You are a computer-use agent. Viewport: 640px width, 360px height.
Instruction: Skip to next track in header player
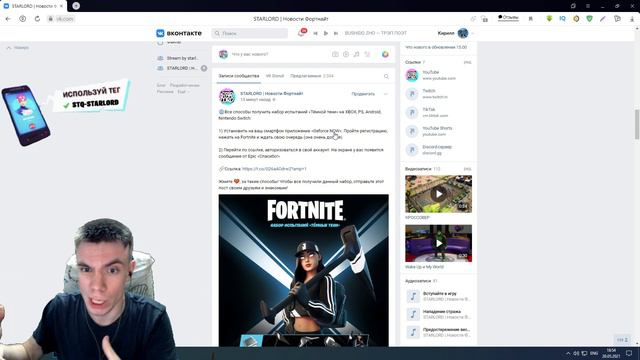coord(336,33)
